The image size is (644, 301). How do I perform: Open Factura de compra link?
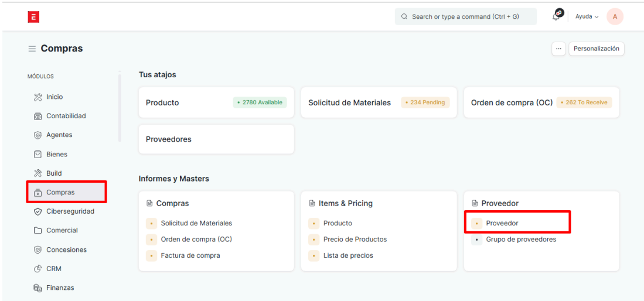190,255
